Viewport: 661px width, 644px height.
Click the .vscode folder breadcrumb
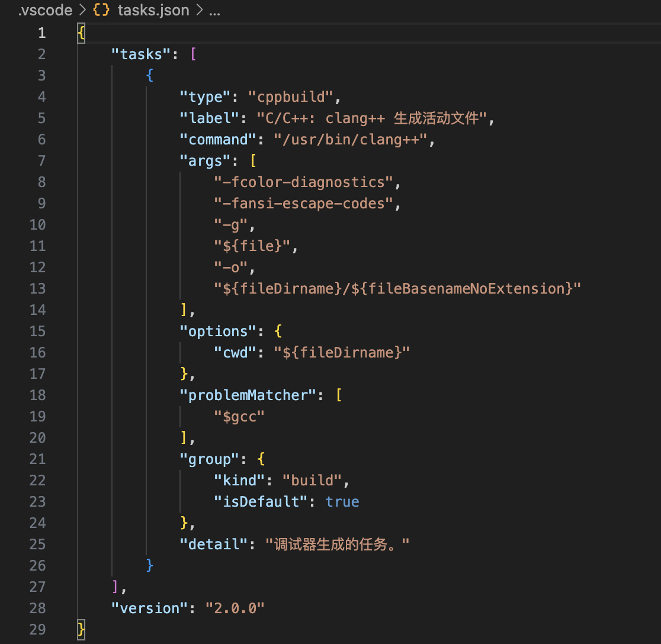pyautogui.click(x=45, y=10)
